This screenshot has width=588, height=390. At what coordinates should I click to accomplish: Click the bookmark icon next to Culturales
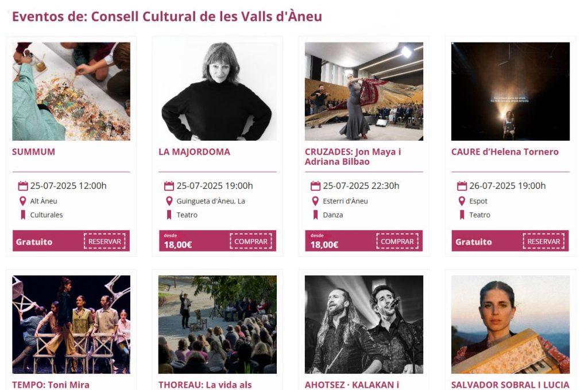coord(23,215)
